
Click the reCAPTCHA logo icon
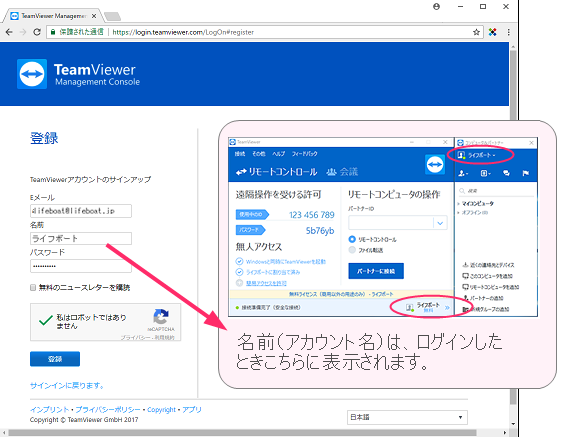click(x=161, y=316)
